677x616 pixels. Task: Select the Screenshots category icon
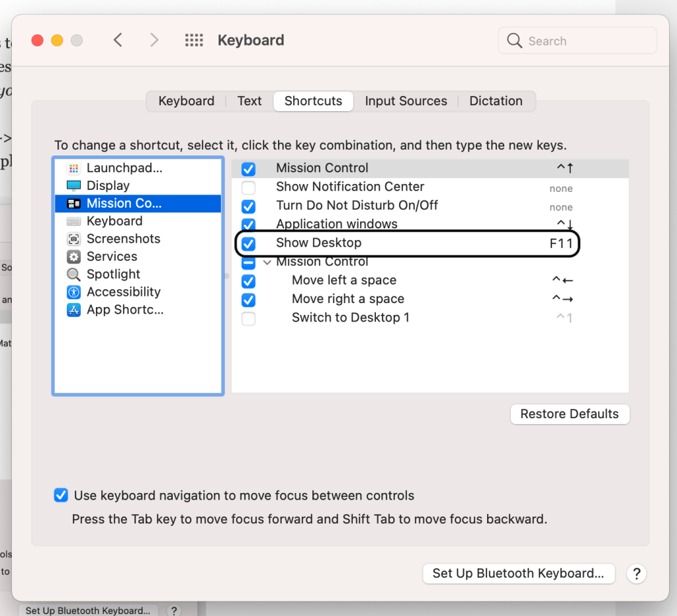click(x=74, y=239)
